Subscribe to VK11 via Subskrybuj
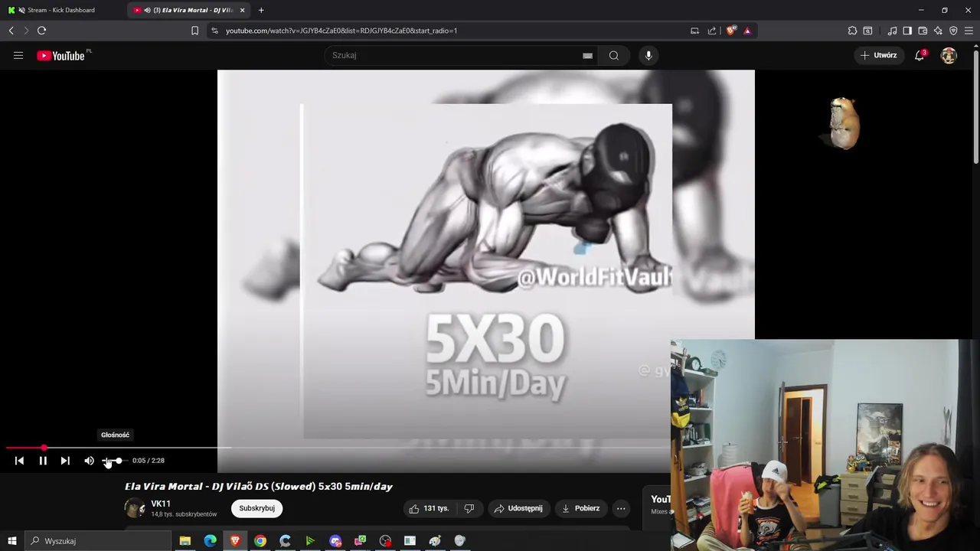Viewport: 980px width, 551px height. pos(256,508)
